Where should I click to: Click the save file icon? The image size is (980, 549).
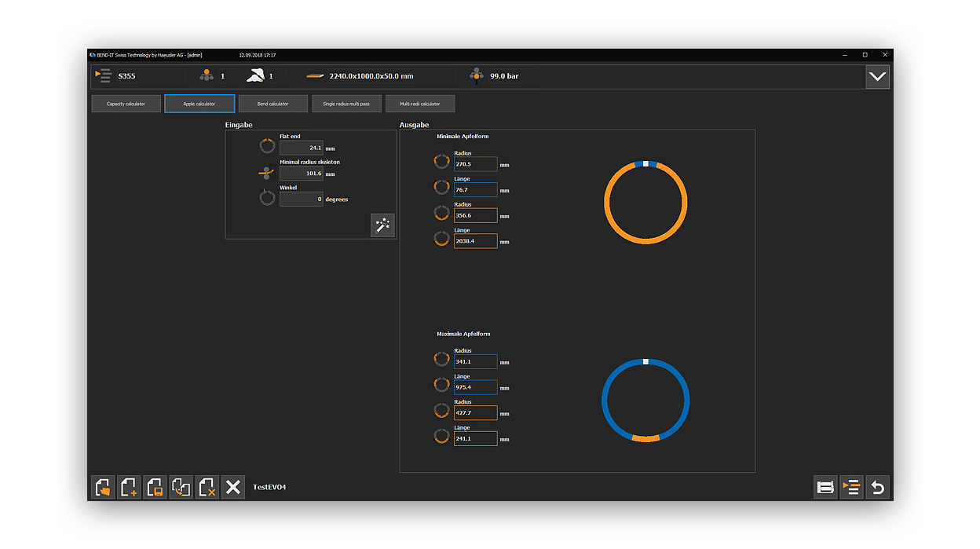coord(155,488)
